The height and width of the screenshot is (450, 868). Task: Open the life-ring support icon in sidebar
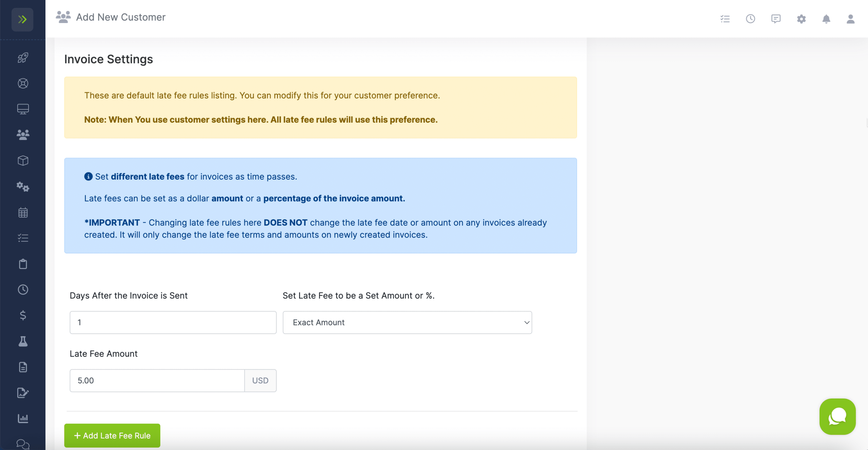(x=23, y=83)
